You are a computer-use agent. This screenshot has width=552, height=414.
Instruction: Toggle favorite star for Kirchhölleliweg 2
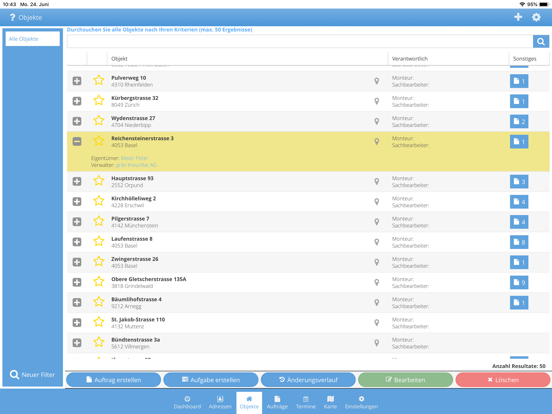[x=99, y=201]
